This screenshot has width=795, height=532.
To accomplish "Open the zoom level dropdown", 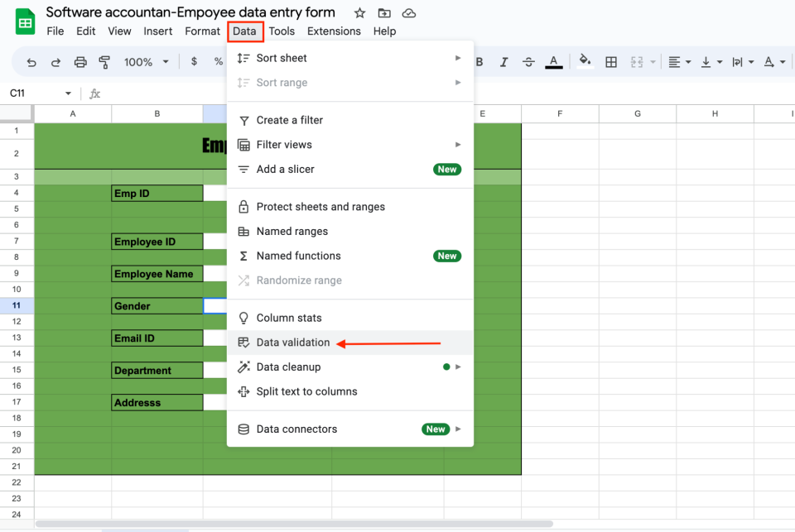I will (146, 62).
